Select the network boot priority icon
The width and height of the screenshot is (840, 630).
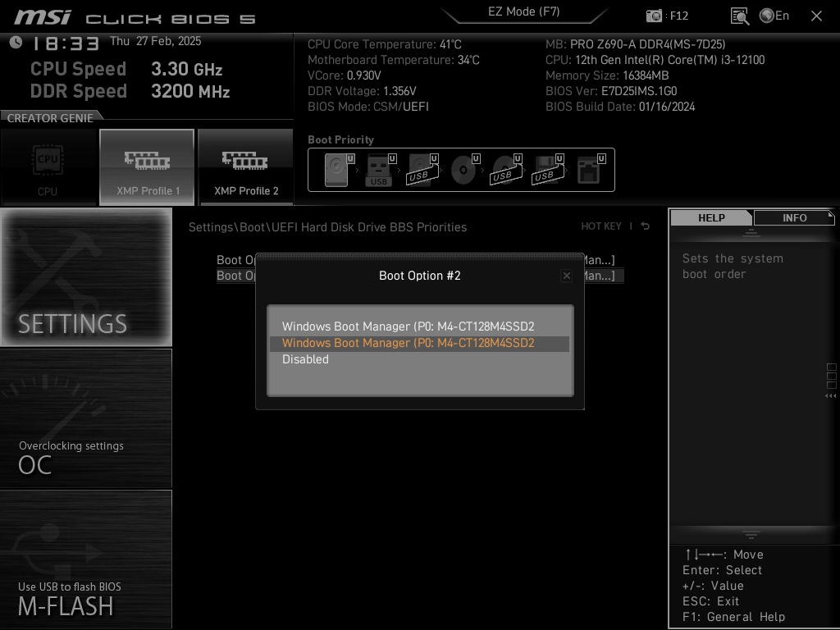click(x=591, y=170)
